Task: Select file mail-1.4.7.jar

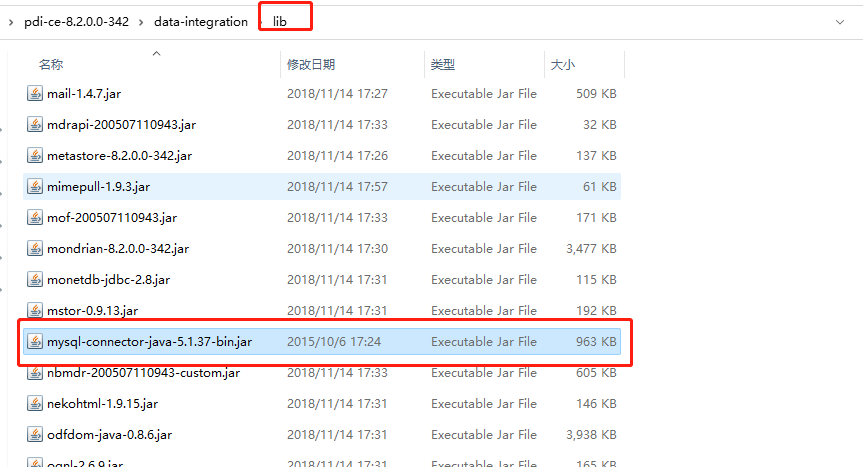Action: [x=84, y=94]
